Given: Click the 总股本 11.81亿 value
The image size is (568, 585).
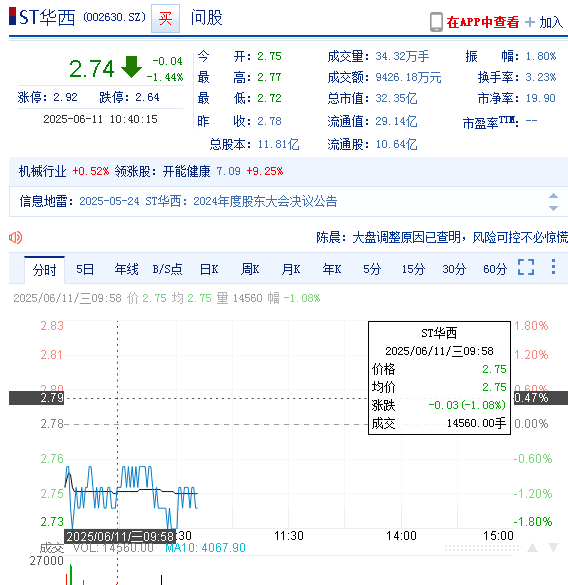Looking at the screenshot, I should click(x=278, y=144).
